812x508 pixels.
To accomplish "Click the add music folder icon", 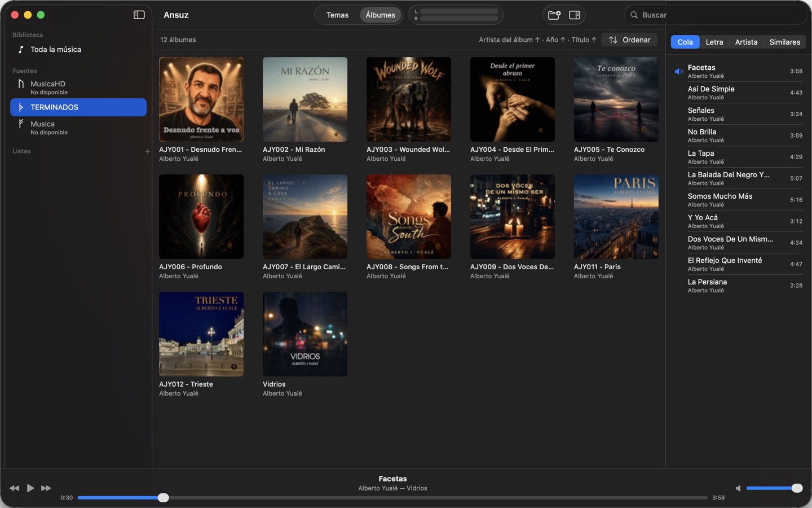I will pyautogui.click(x=554, y=15).
